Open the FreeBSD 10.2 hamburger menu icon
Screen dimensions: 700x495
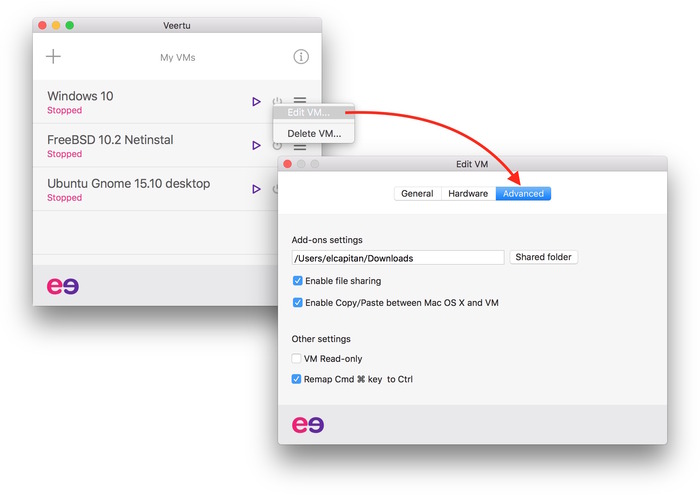click(300, 147)
